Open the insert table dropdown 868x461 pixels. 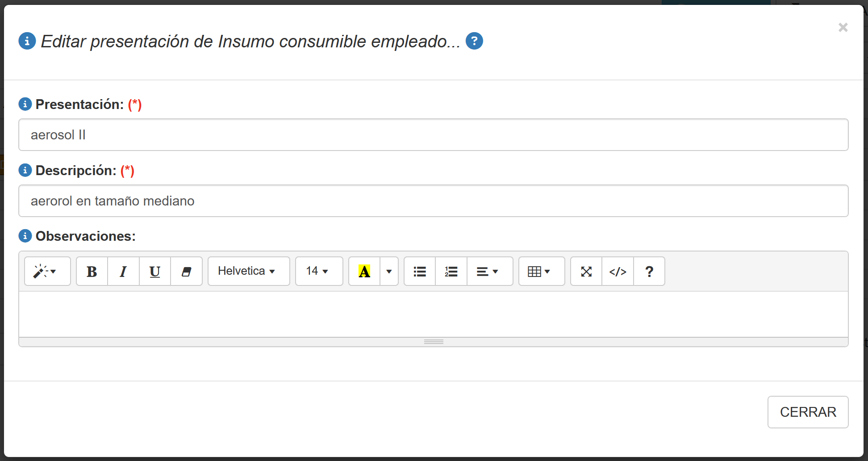pyautogui.click(x=541, y=271)
